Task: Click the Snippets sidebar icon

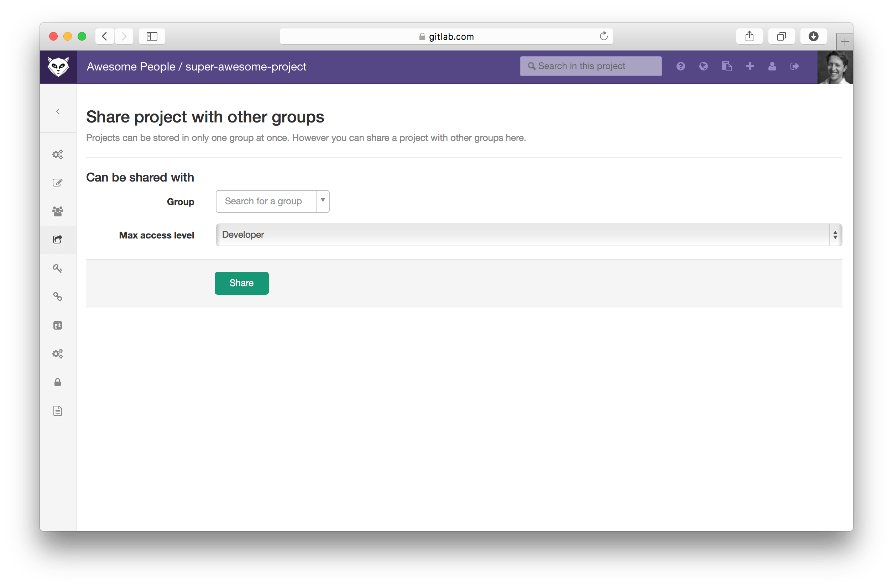Action: point(58,411)
